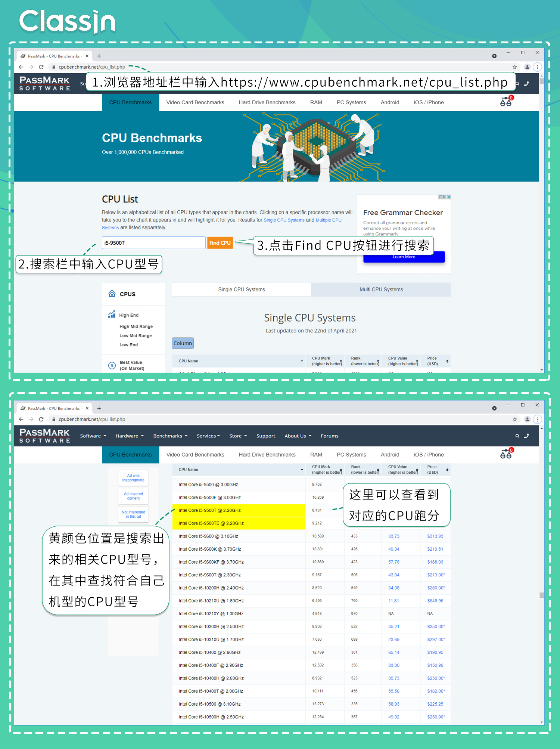The image size is (560, 749).
Task: Sort by CPU Mark column in the bottom window table
Action: click(326, 470)
